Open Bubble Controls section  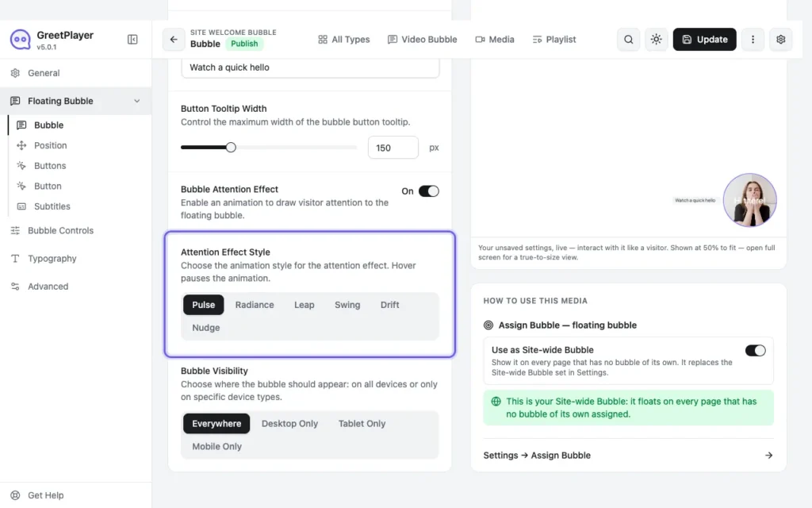75,231
